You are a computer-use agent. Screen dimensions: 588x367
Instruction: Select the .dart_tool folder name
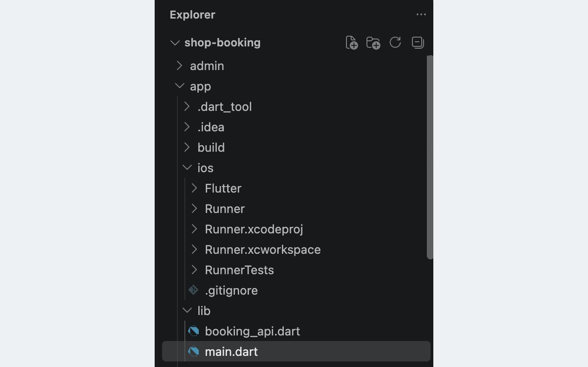pos(225,107)
